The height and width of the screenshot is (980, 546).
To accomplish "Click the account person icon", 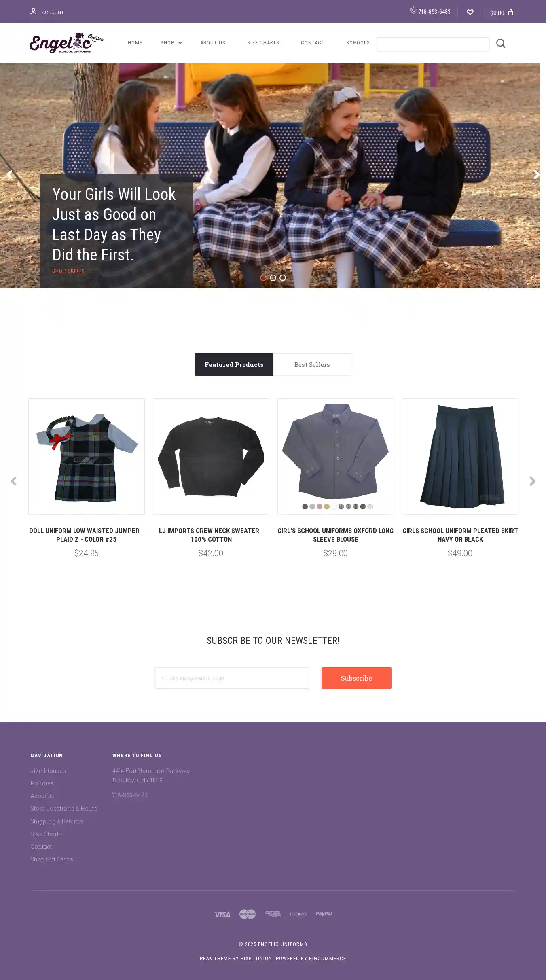I will 34,11.
